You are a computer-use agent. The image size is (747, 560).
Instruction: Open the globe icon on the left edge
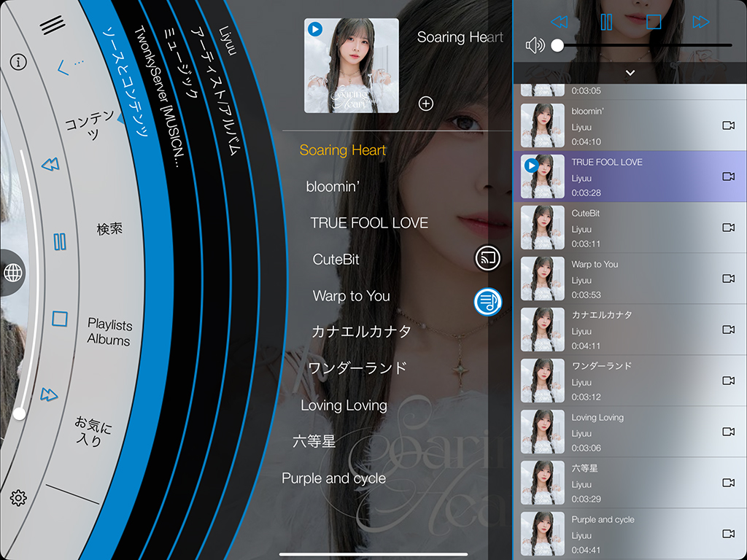(13, 273)
